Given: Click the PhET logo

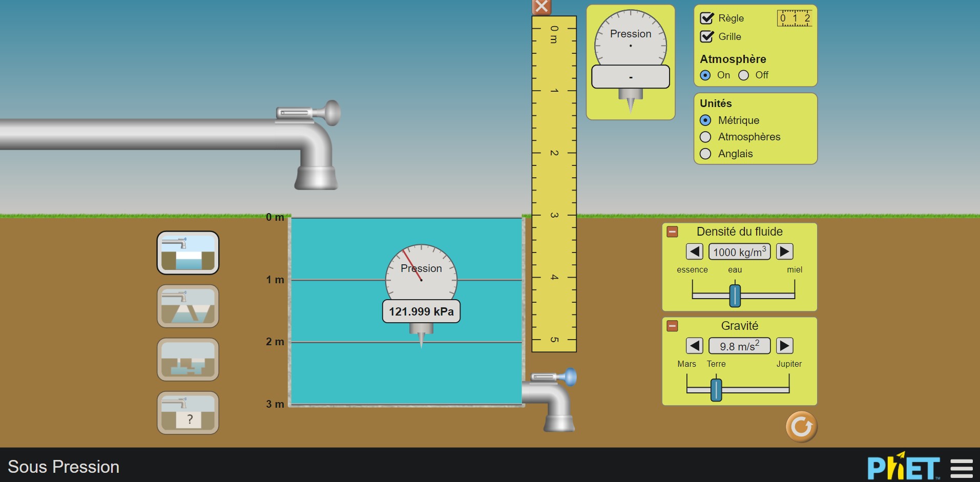Looking at the screenshot, I should click(x=904, y=466).
